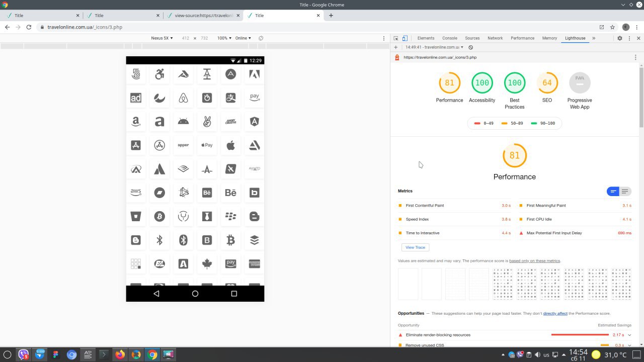Switch to the view-source browser tab

point(204,16)
